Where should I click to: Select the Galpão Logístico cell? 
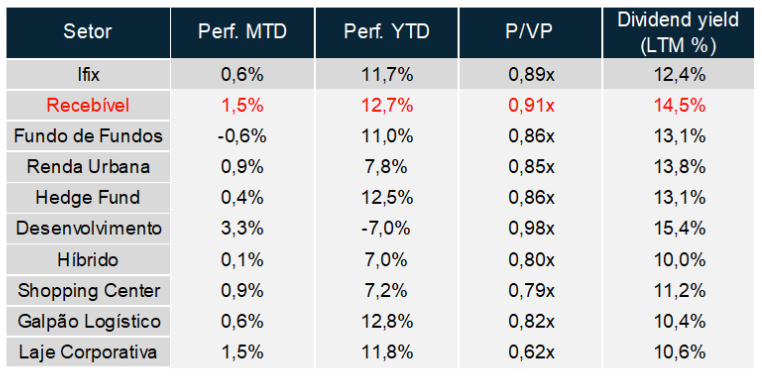[x=88, y=321]
